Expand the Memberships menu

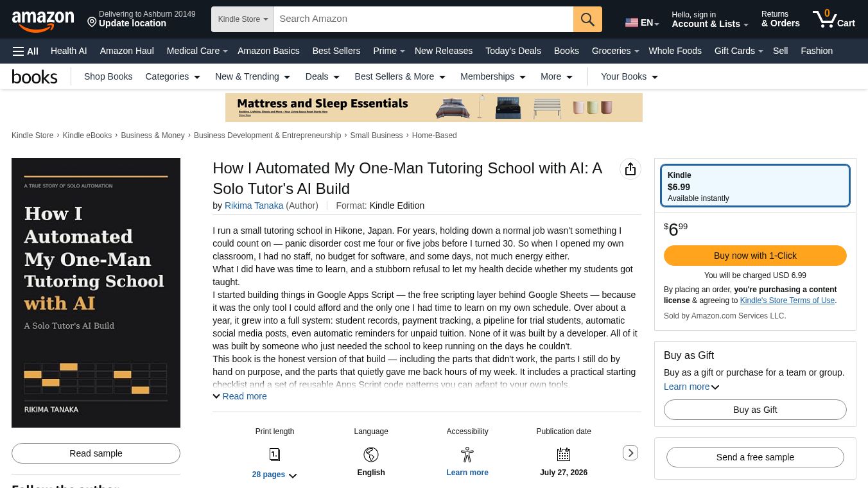click(x=493, y=76)
